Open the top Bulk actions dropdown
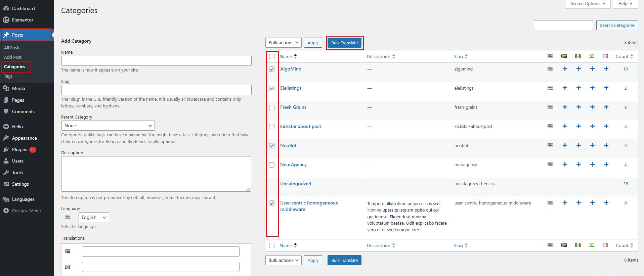Image resolution: width=644 pixels, height=276 pixels. coord(283,43)
